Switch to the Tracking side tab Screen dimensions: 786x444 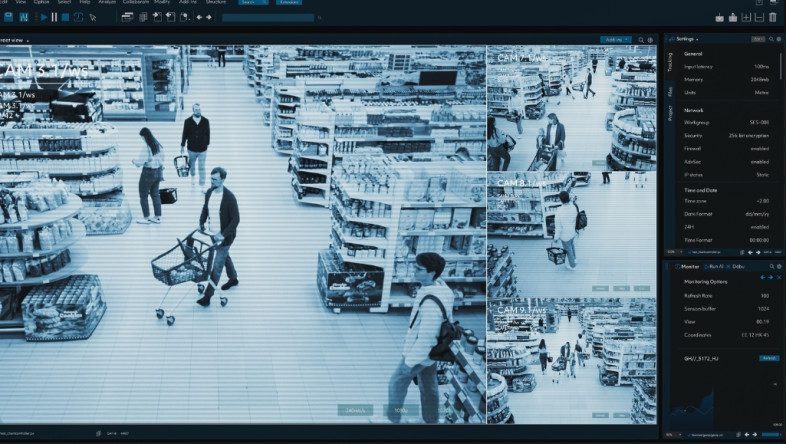coord(669,61)
